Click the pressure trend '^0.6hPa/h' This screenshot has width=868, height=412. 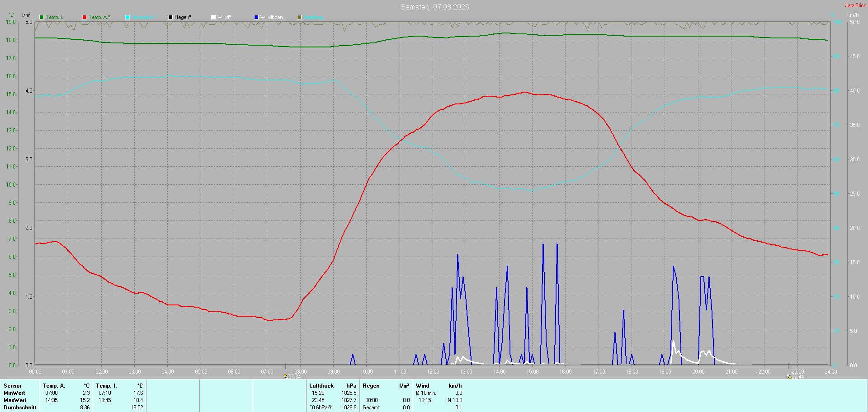[321, 407]
